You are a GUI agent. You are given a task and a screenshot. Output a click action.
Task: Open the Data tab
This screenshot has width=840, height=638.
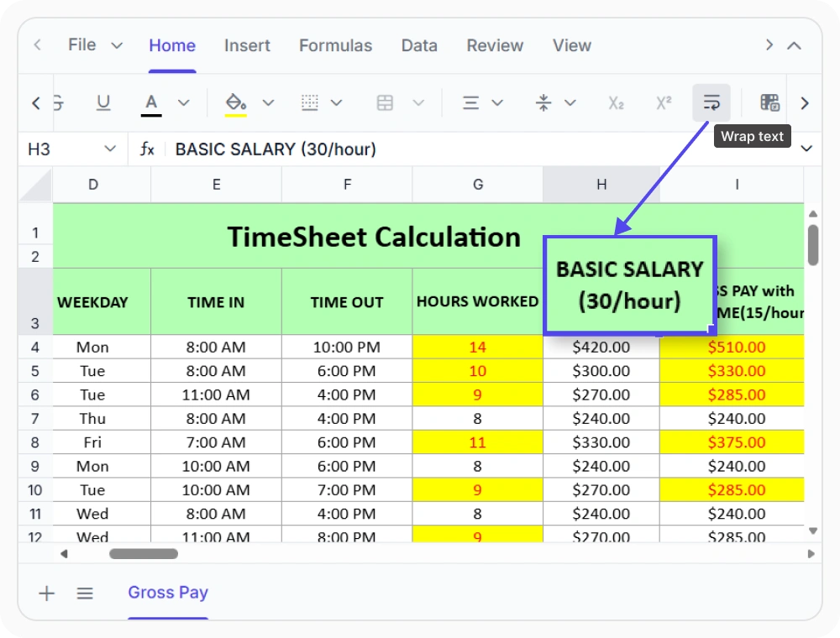pos(419,45)
